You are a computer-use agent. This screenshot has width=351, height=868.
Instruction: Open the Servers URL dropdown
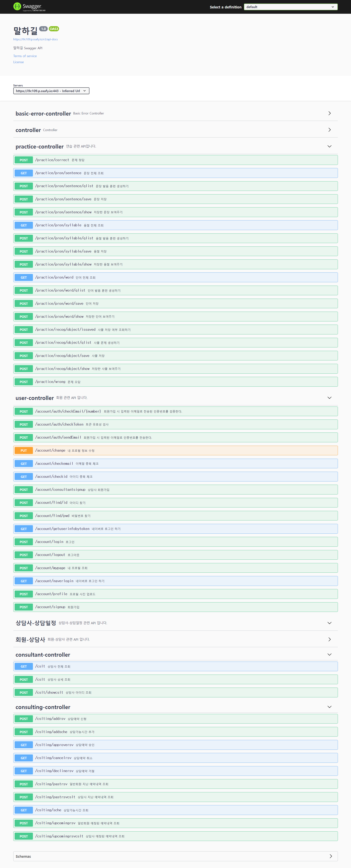pyautogui.click(x=51, y=90)
